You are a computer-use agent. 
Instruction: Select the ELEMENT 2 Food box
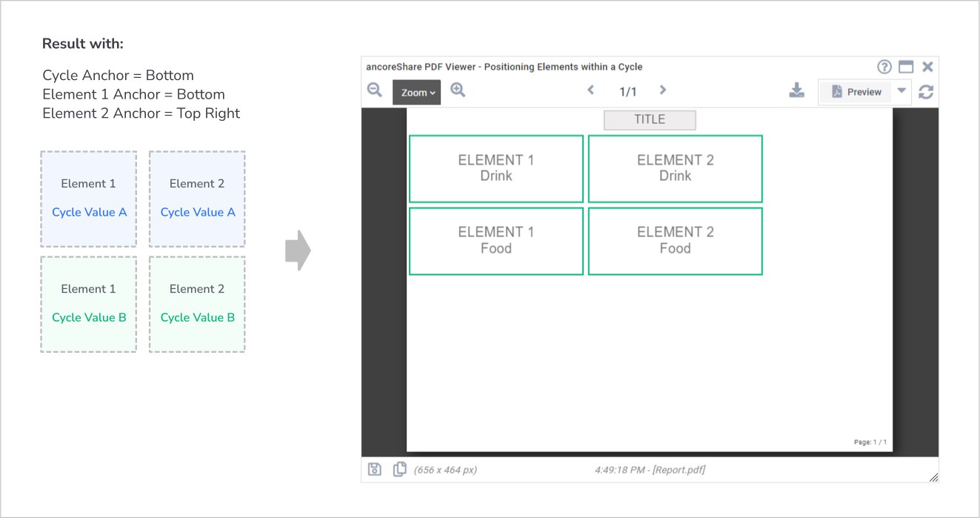676,241
